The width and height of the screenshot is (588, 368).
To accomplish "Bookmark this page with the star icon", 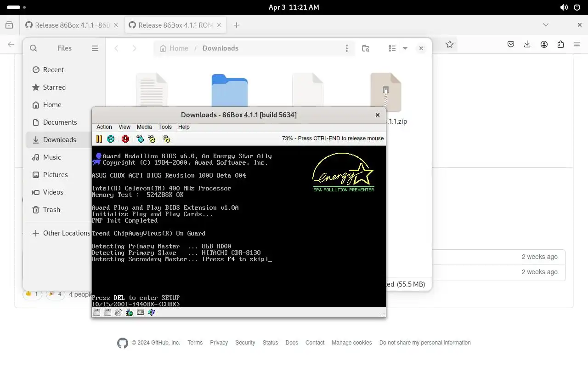I will 450,44.
